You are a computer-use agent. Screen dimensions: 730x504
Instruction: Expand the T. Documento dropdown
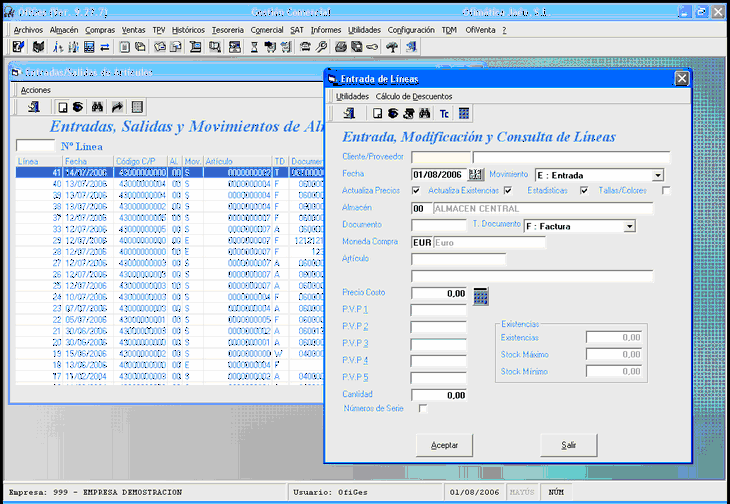pos(629,227)
